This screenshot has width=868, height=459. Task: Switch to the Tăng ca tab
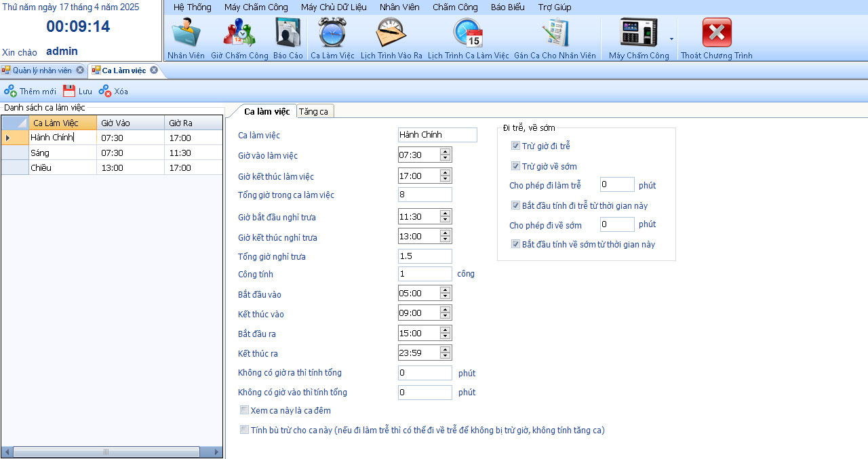click(x=313, y=111)
